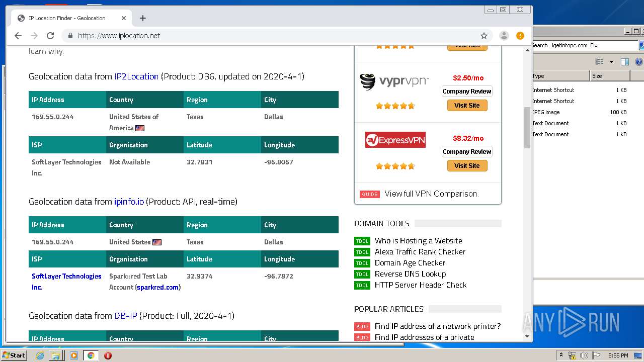The width and height of the screenshot is (644, 362).
Task: Select latitude value 32.9374
Action: (x=199, y=276)
